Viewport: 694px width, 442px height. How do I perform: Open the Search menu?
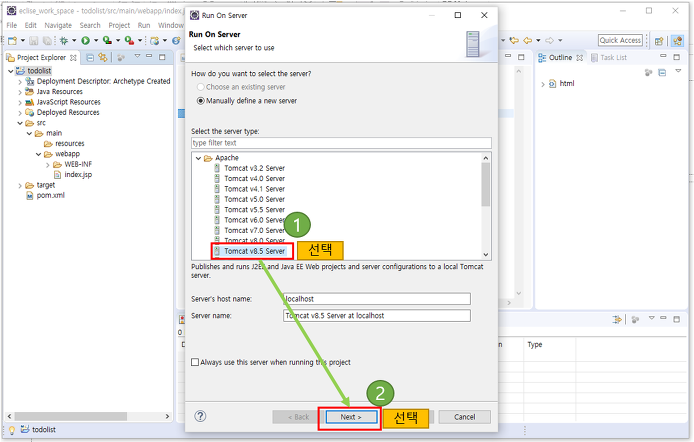pos(90,25)
